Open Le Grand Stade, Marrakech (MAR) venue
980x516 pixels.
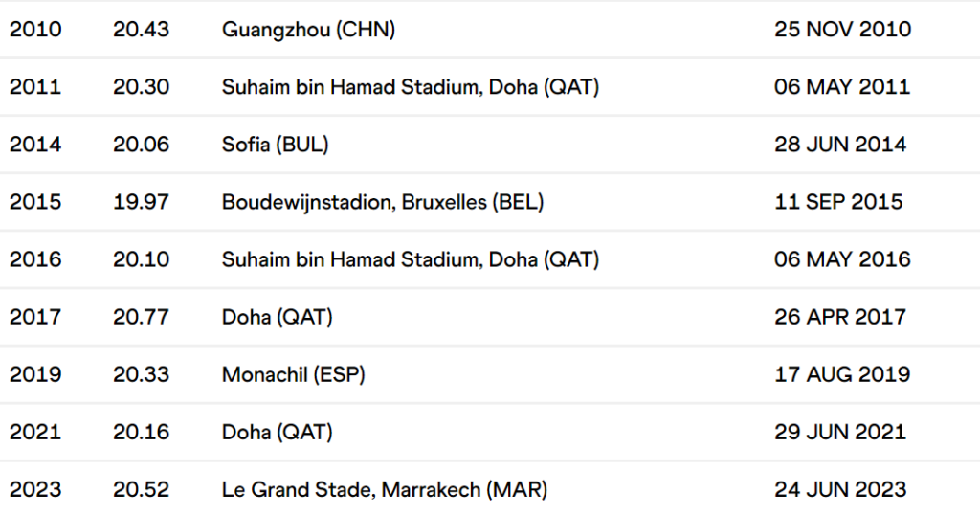(x=385, y=489)
